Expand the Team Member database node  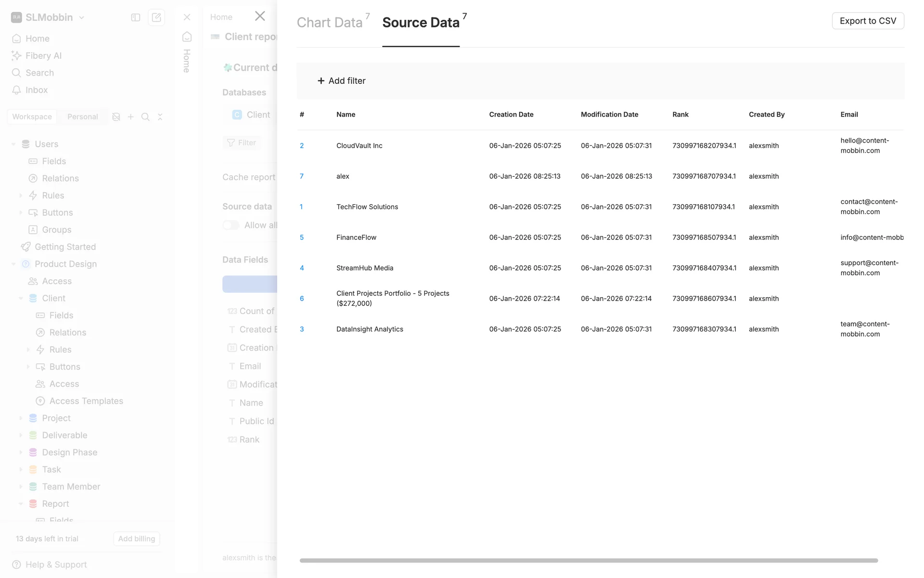point(21,486)
